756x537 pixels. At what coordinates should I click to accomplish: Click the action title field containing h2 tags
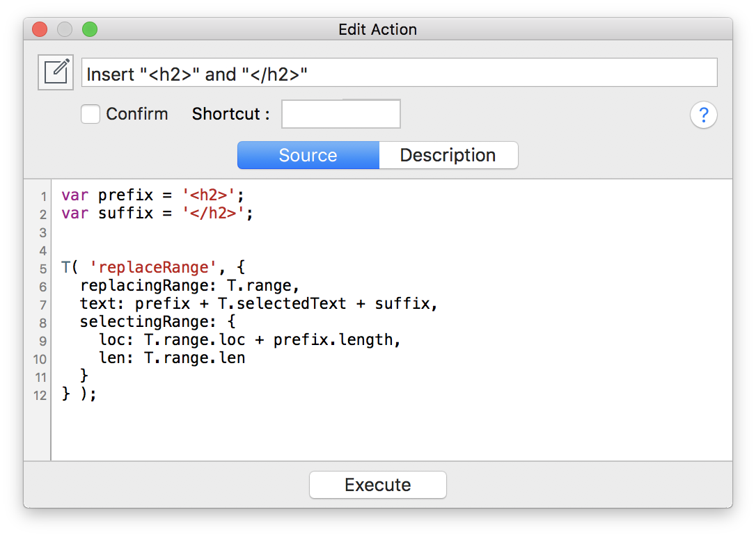coord(400,72)
